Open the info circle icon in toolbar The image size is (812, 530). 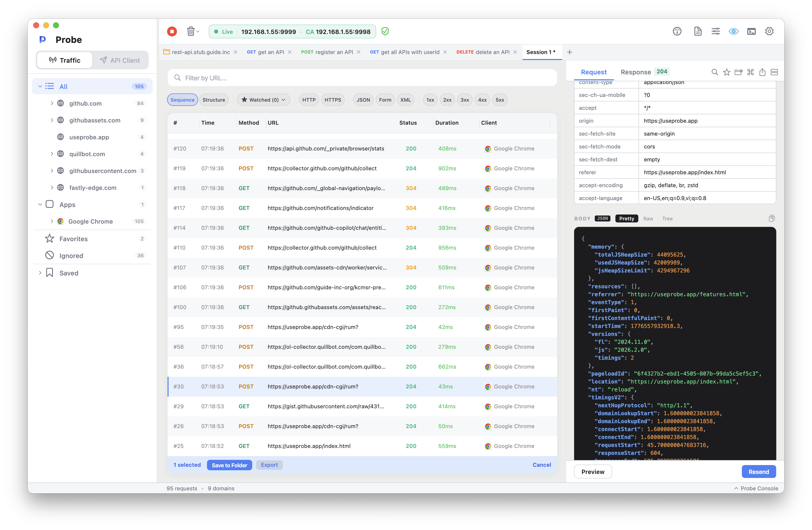(677, 31)
